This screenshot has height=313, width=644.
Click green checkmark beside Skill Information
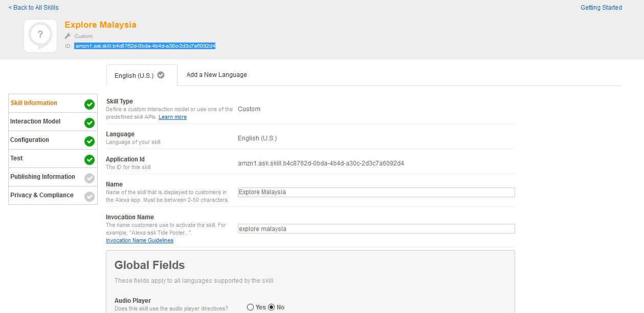pos(90,105)
